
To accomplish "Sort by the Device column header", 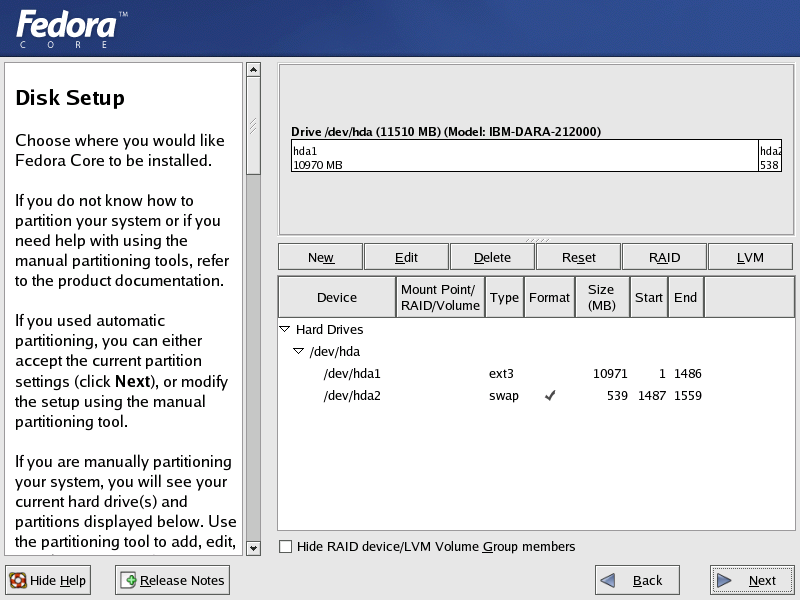I will (x=337, y=297).
